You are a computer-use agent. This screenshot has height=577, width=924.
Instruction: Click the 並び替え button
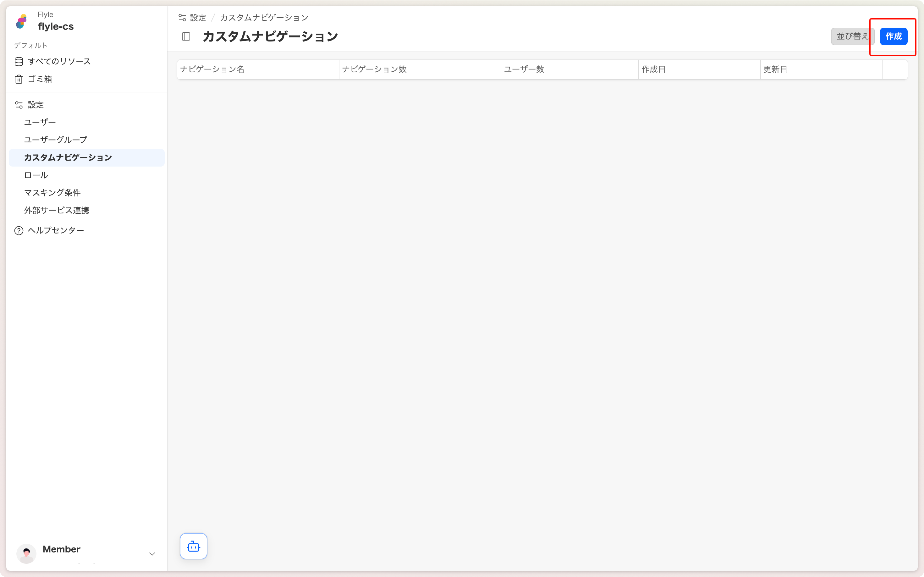click(x=852, y=37)
